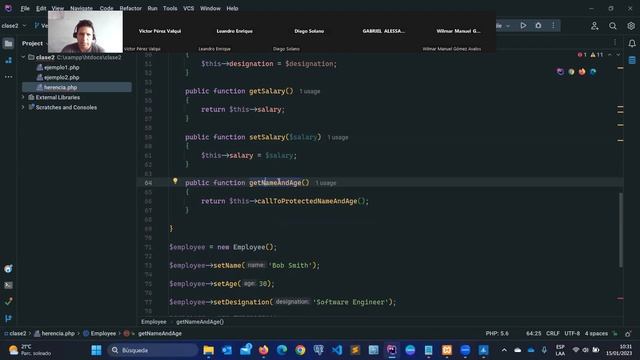The height and width of the screenshot is (360, 640).
Task: Change line separator CRLF in status bar
Action: pyautogui.click(x=553, y=333)
